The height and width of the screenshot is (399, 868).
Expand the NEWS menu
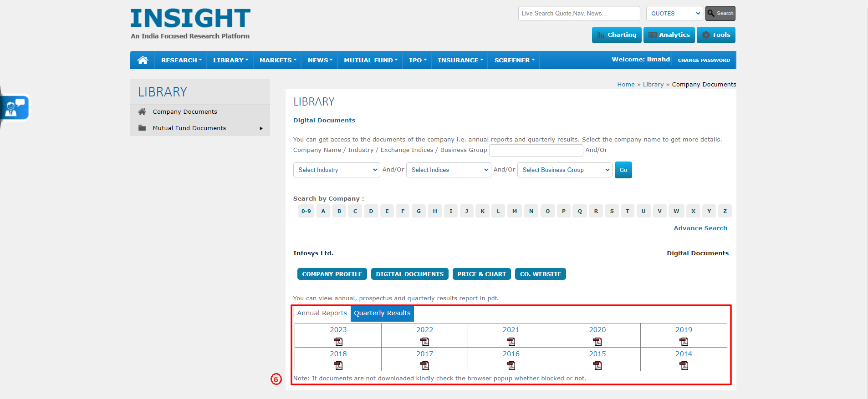[x=320, y=60]
